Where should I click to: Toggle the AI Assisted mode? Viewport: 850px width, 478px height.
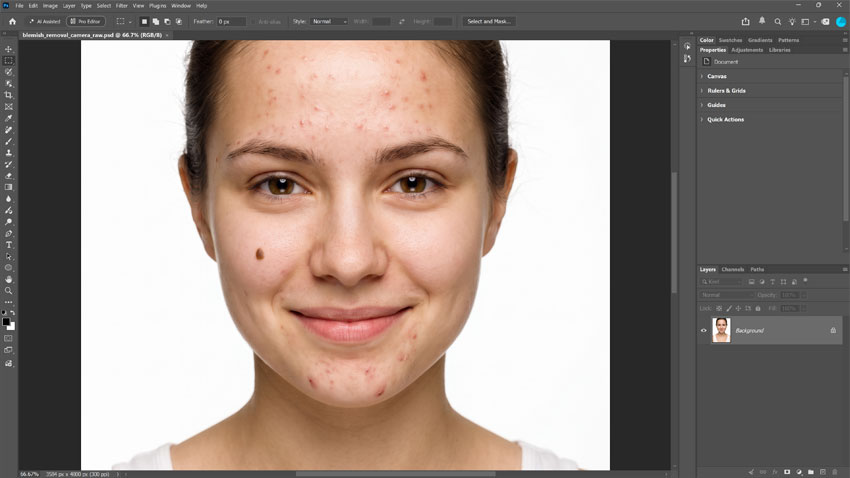pos(44,22)
